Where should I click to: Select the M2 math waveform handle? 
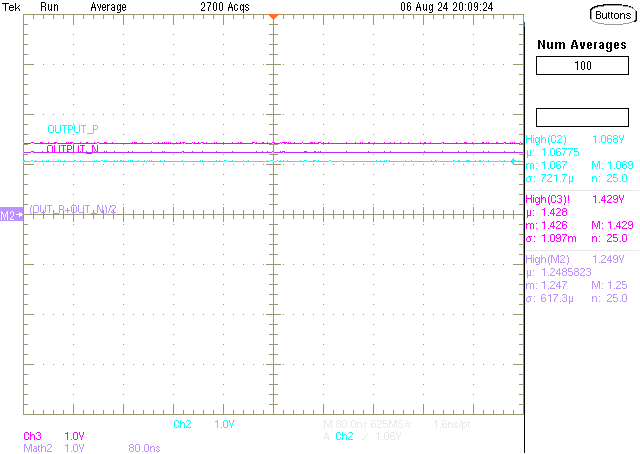[x=11, y=215]
